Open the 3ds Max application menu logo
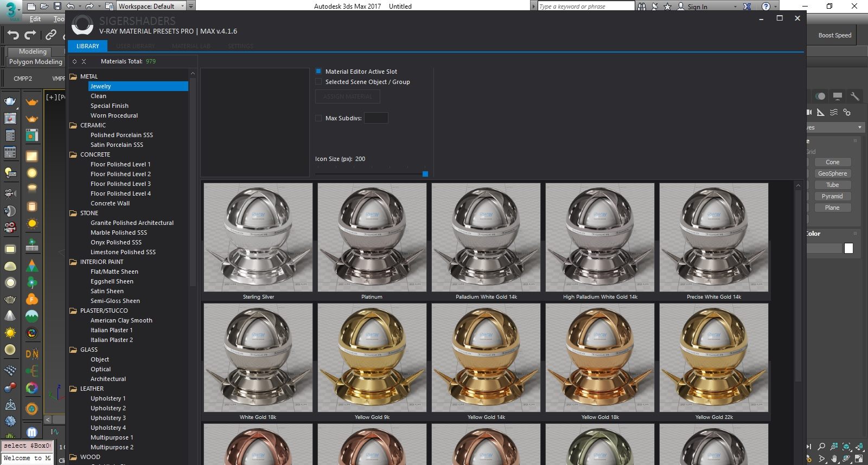 (10, 11)
